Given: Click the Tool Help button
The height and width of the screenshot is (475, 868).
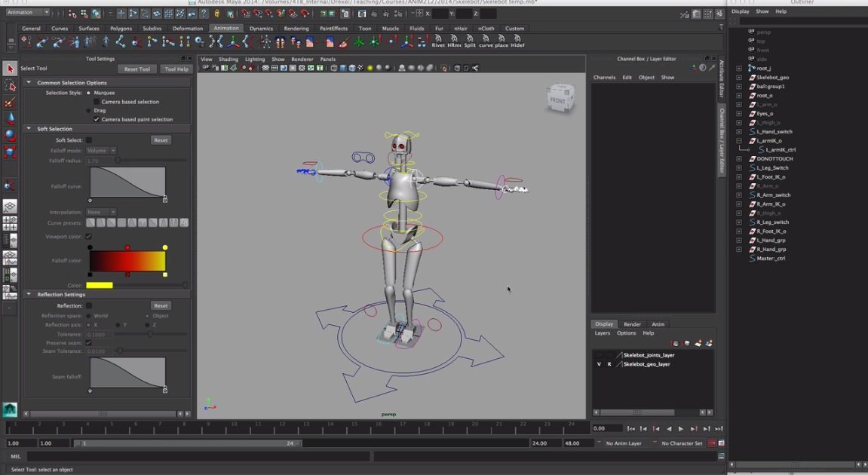Looking at the screenshot, I should click(176, 69).
